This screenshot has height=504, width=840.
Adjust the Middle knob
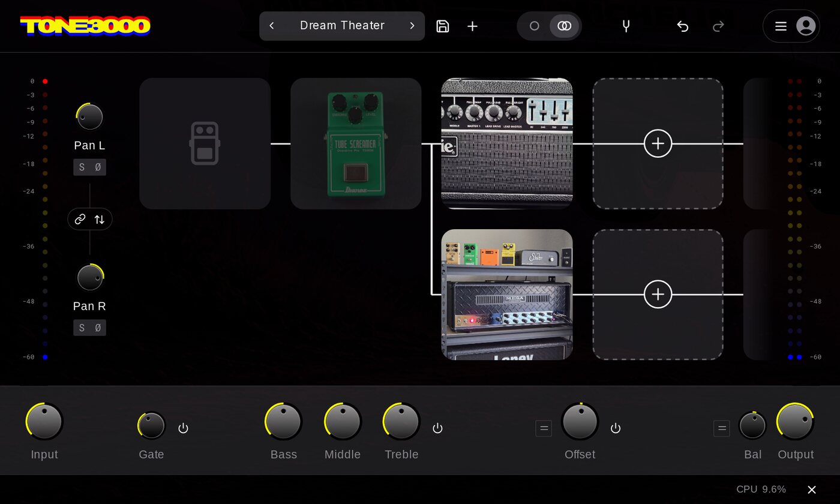343,421
